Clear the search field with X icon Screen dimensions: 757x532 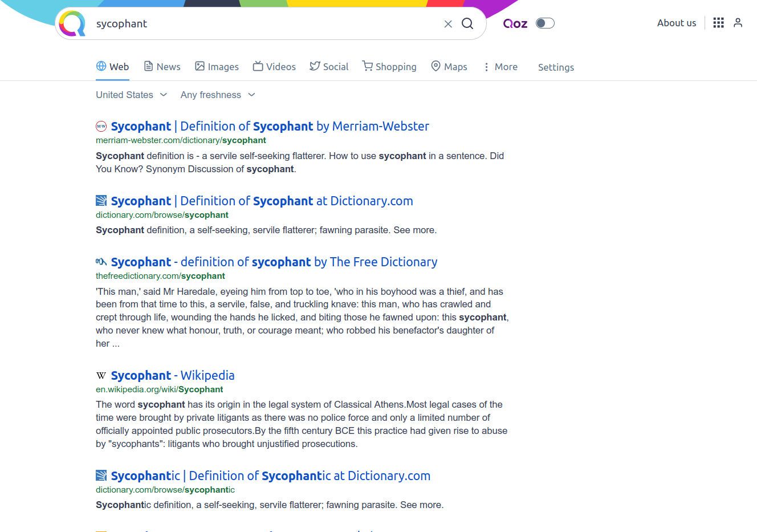[448, 24]
